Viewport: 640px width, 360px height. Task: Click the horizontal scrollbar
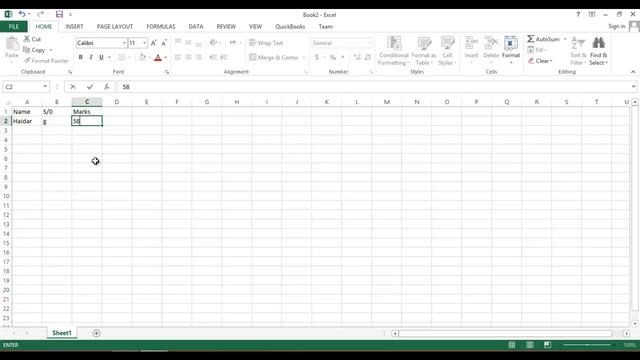pos(505,333)
